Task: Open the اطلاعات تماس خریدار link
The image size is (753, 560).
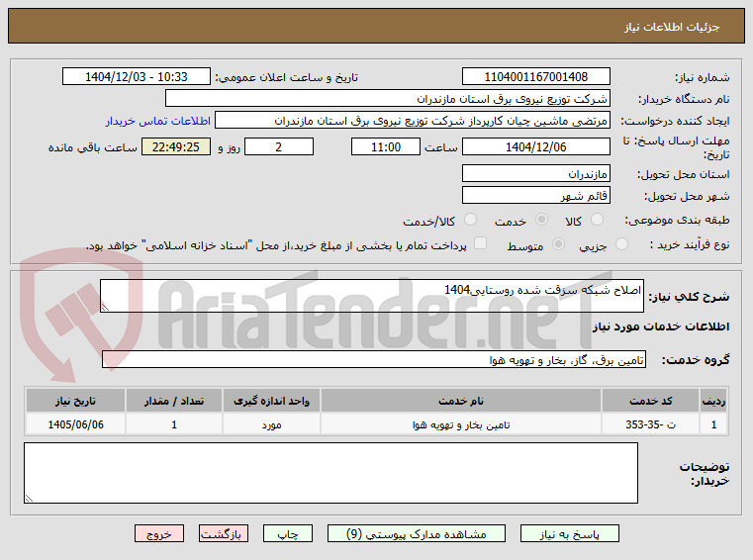Action: point(158,121)
